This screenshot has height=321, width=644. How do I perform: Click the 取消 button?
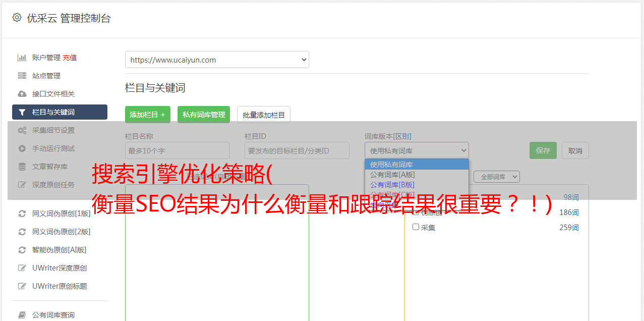[575, 150]
